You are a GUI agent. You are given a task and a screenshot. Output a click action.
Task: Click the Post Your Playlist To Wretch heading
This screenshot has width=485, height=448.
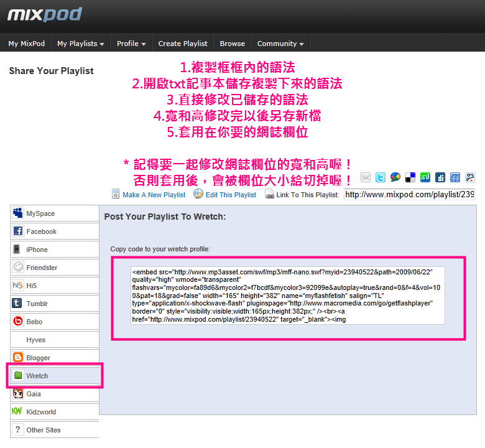point(165,217)
